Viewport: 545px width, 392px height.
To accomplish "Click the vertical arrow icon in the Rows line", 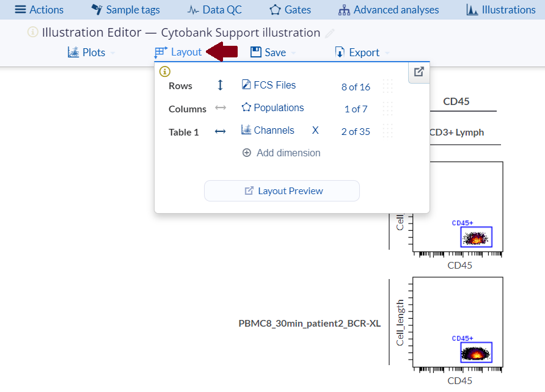I will (221, 85).
